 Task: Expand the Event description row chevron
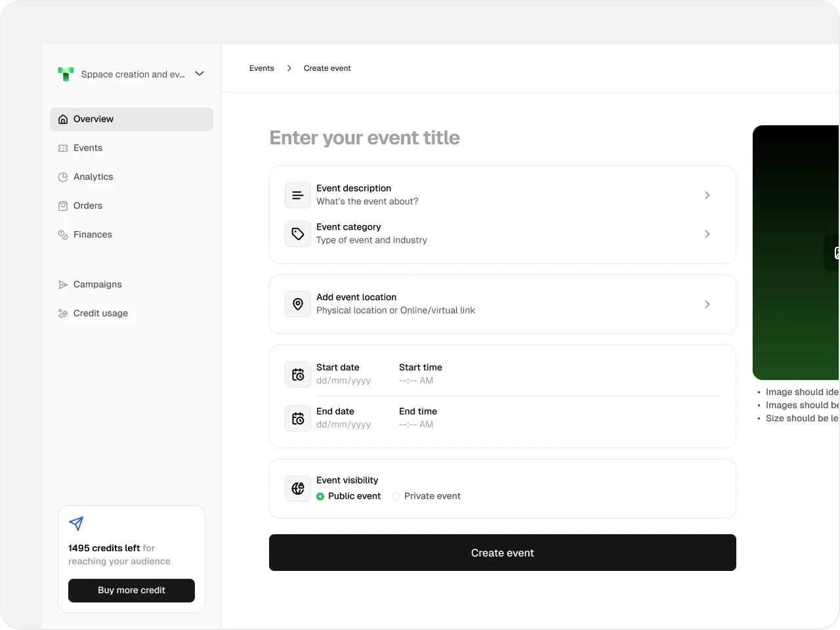[707, 196]
